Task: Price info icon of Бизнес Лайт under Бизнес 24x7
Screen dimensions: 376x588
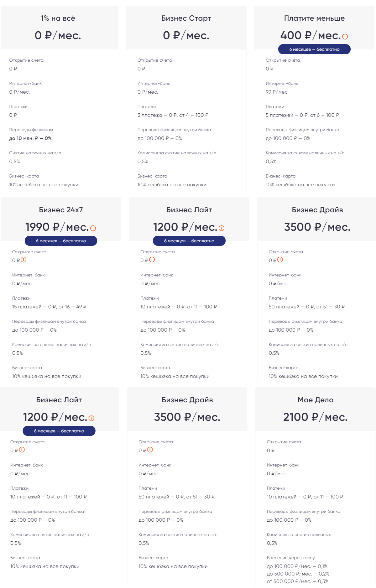Action: click(91, 418)
